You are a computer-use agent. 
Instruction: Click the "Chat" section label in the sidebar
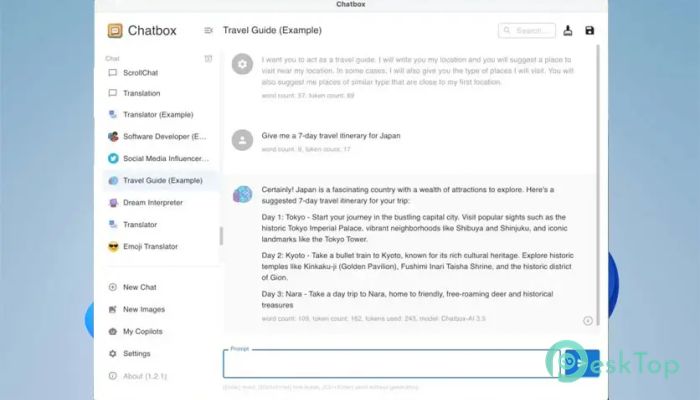[x=112, y=58]
